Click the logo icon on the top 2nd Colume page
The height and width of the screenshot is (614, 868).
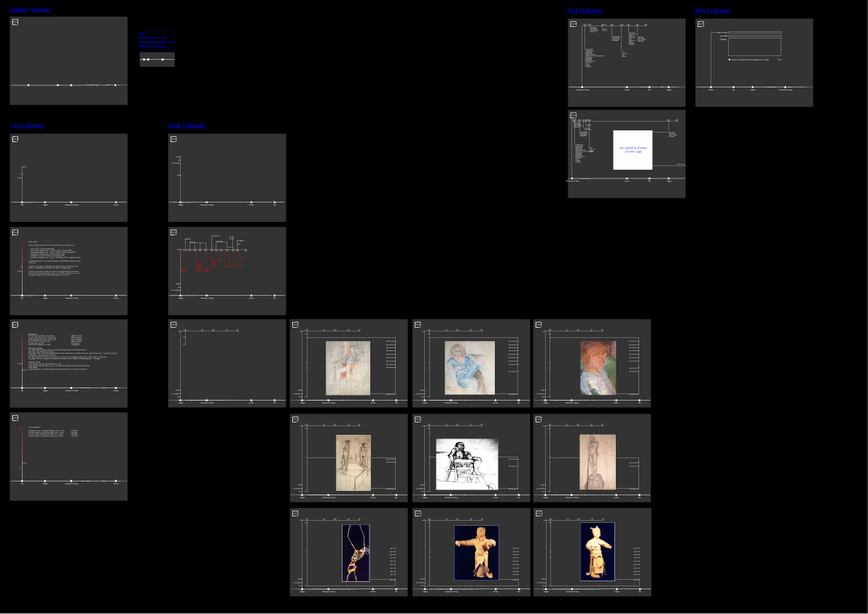173,139
